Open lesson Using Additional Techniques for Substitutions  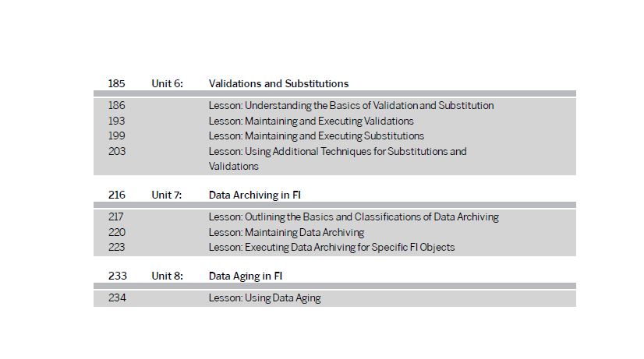(x=338, y=159)
